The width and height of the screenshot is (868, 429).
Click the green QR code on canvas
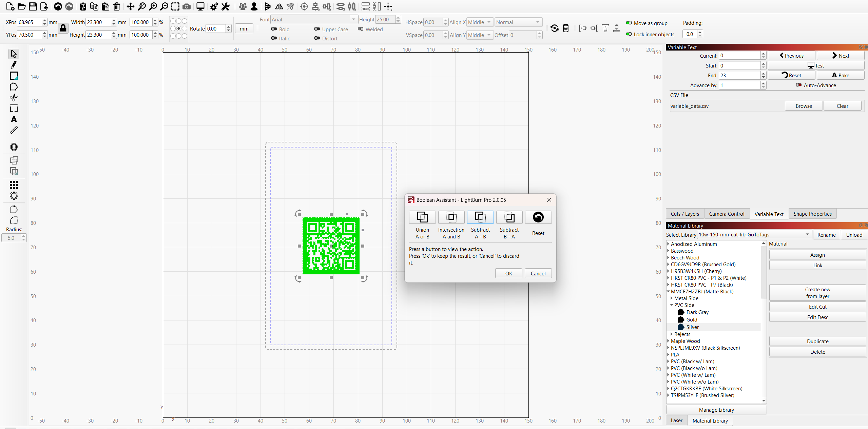331,246
